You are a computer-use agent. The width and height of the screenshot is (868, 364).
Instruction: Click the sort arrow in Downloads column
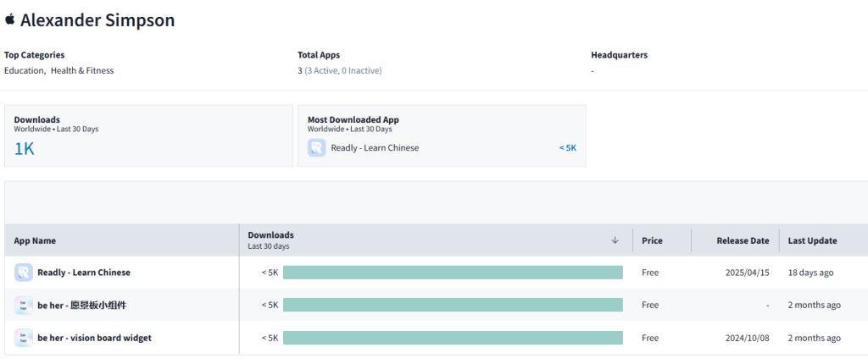(x=615, y=240)
